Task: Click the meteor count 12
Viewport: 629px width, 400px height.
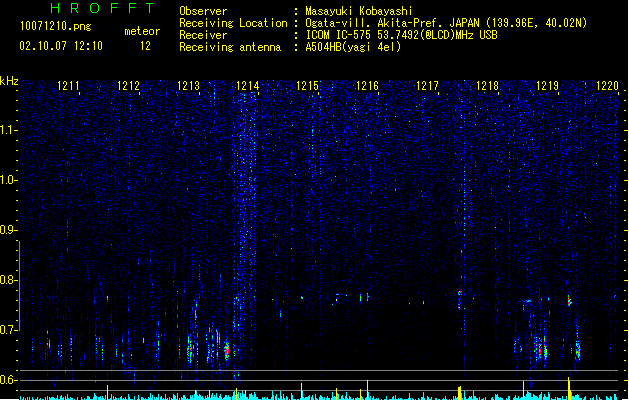Action: [x=145, y=46]
